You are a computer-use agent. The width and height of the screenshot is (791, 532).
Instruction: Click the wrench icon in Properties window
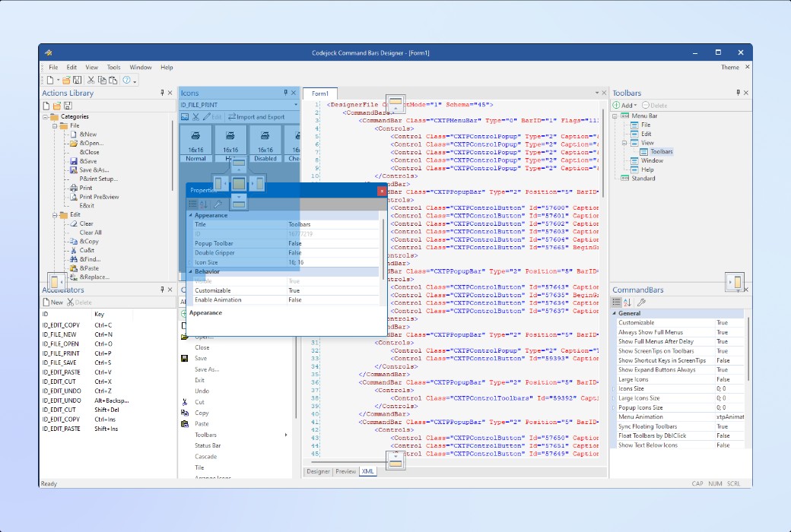pos(218,204)
